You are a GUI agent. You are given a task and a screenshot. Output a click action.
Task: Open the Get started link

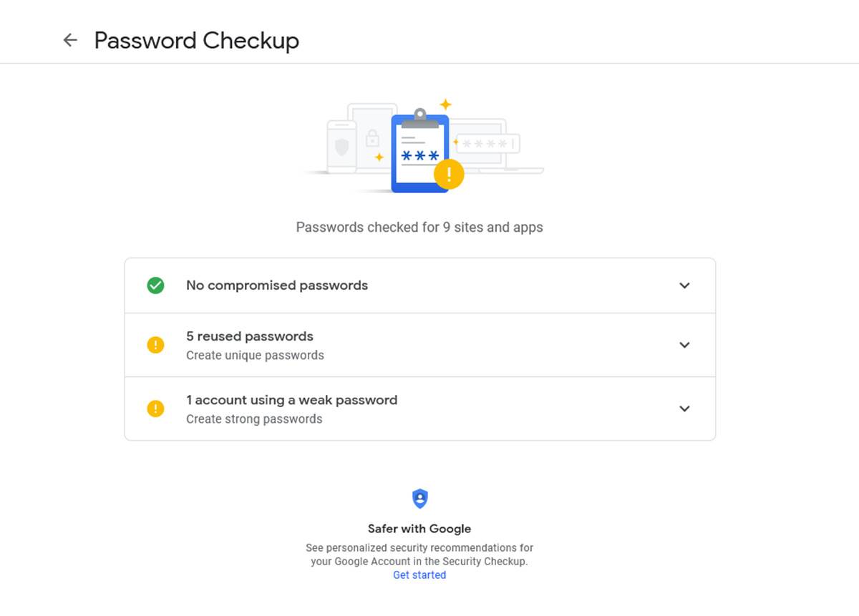pos(419,575)
